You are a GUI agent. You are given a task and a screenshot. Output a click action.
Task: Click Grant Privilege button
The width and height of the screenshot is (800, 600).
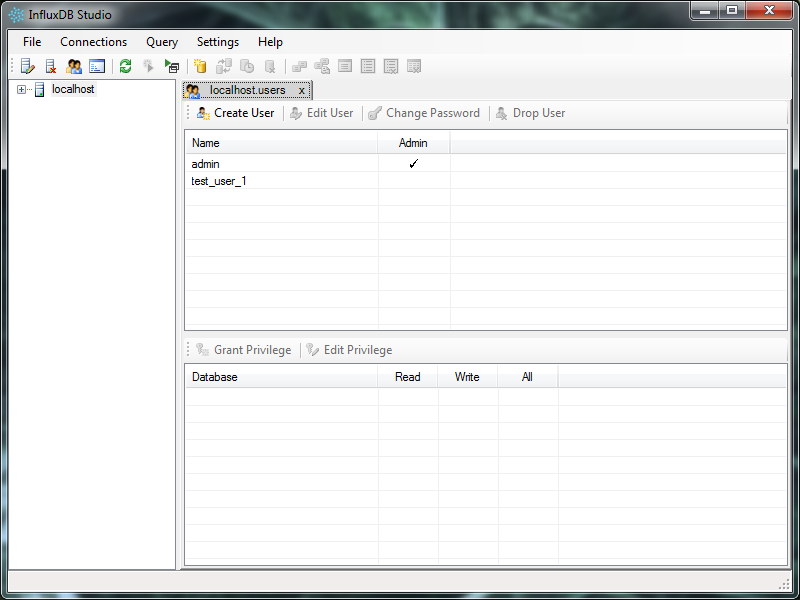click(x=243, y=350)
